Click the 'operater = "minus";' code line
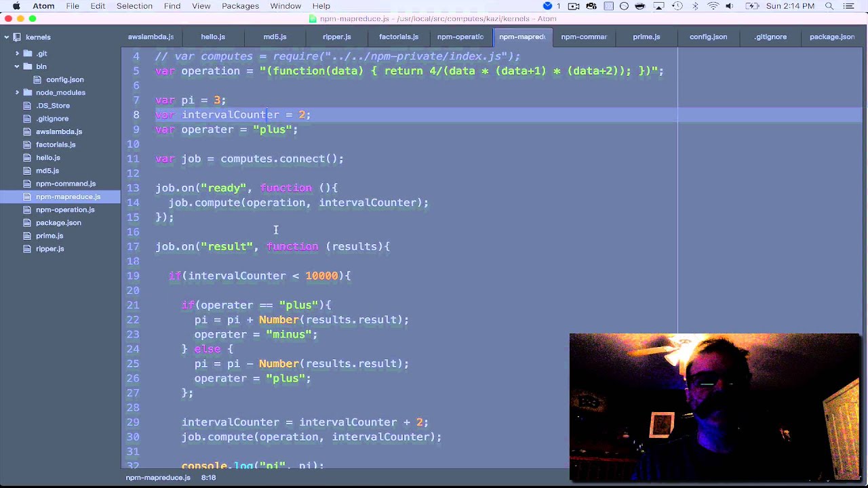The width and height of the screenshot is (868, 488). (256, 334)
